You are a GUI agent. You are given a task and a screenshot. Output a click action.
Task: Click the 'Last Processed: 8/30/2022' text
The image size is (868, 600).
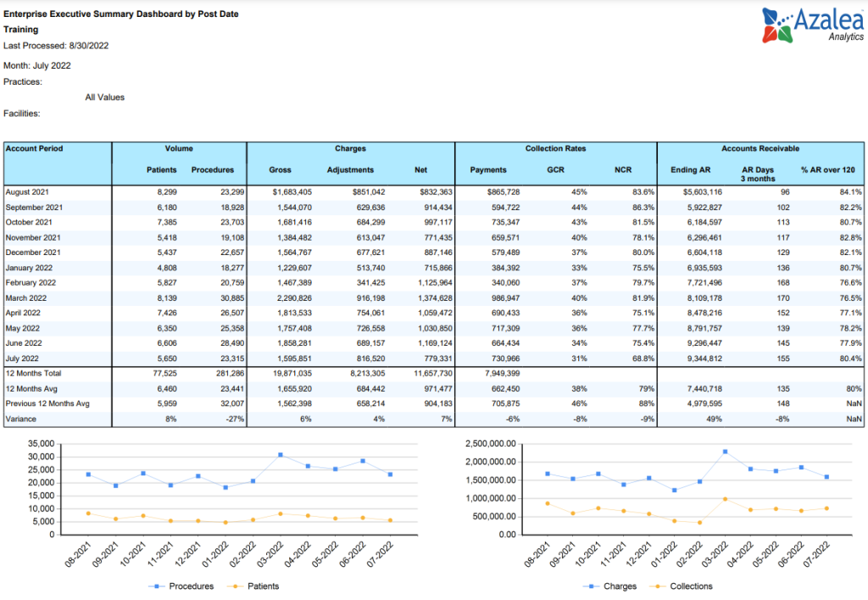[56, 46]
